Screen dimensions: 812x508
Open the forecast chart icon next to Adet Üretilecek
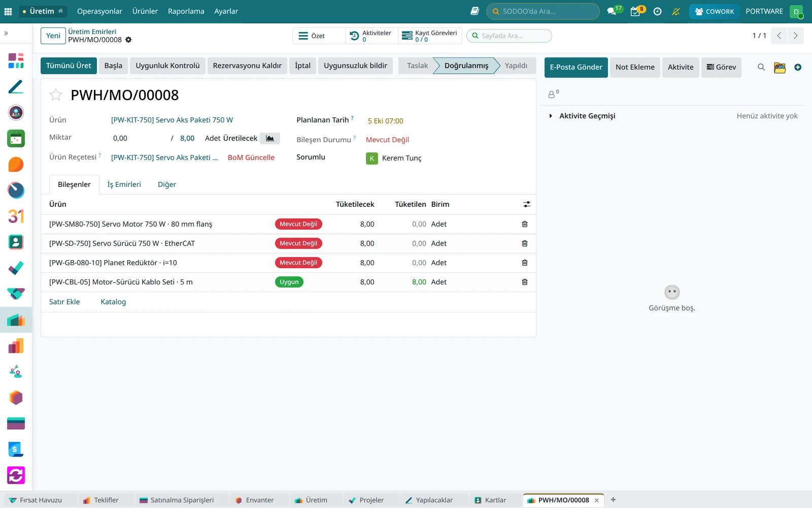pos(270,138)
